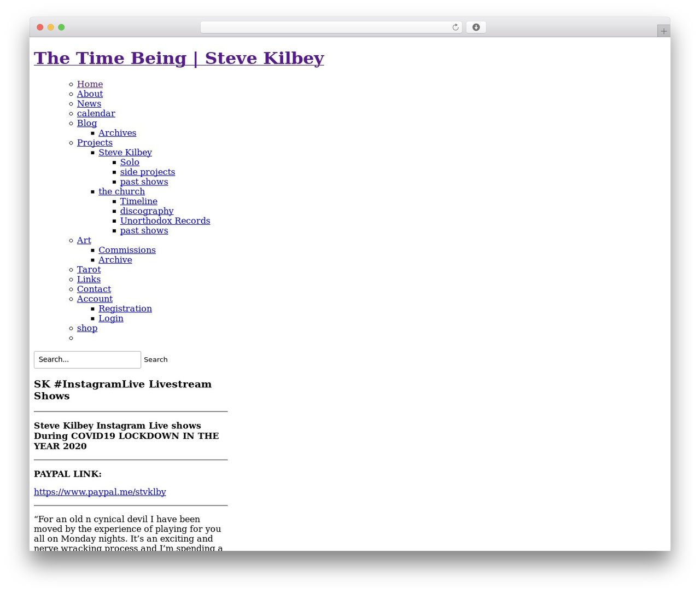This screenshot has width=700, height=593.
Task: Open the discography link
Action: tap(147, 211)
